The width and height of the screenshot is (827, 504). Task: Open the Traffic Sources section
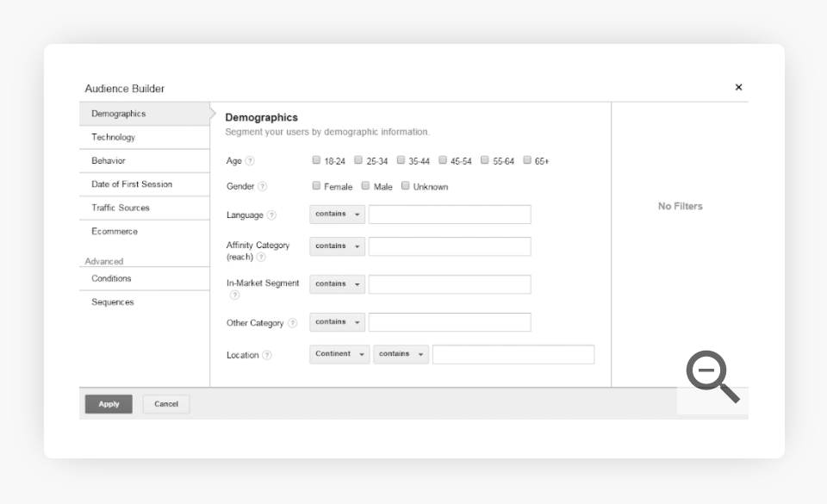point(121,208)
